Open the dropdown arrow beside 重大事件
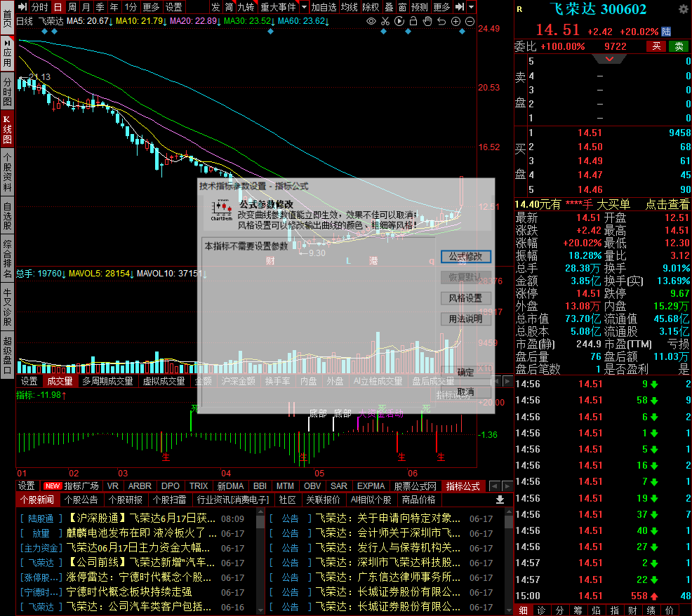The width and height of the screenshot is (692, 616). point(304,7)
